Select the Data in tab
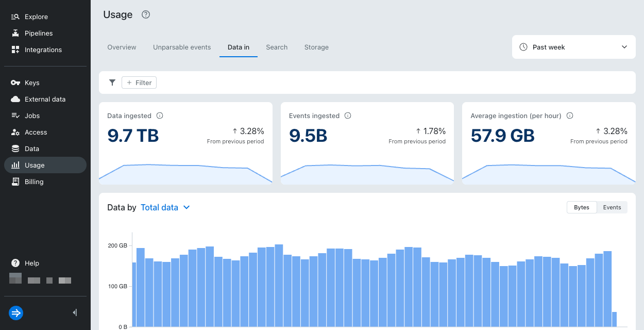 coord(239,47)
